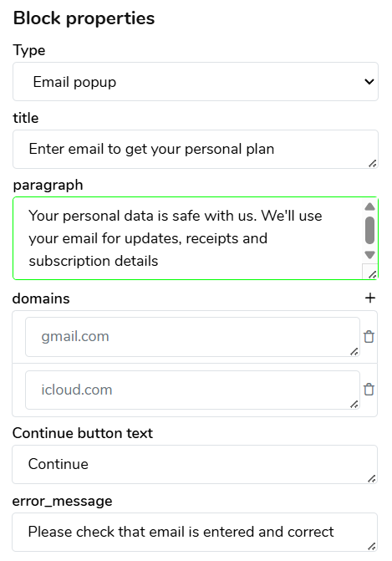Viewport: 392px width, 561px height.
Task: Click the Continue button text field
Action: (195, 464)
